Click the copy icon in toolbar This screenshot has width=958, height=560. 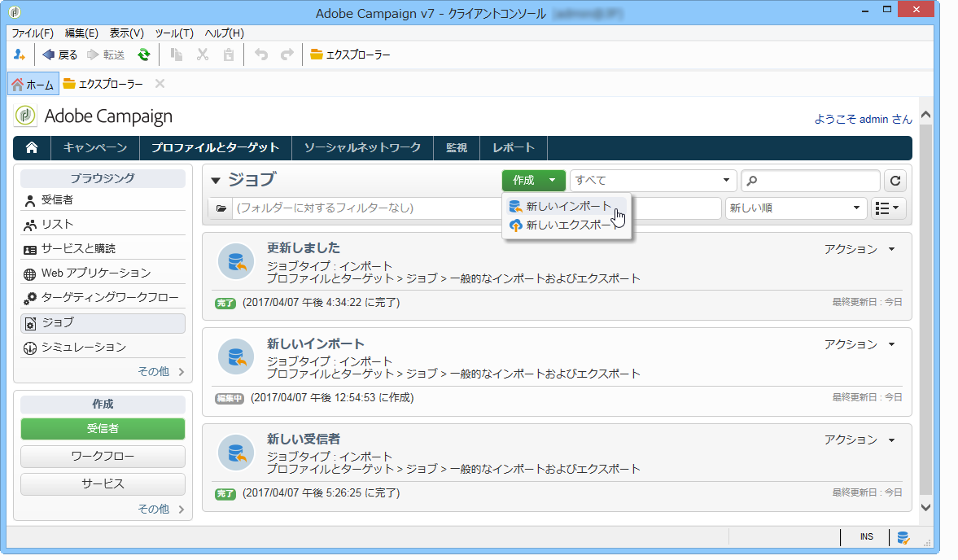177,55
